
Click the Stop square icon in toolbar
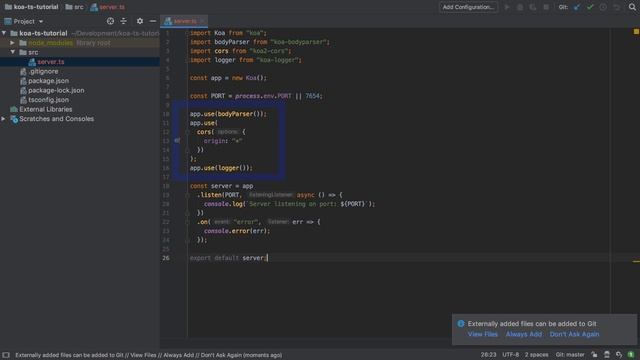pos(546,7)
